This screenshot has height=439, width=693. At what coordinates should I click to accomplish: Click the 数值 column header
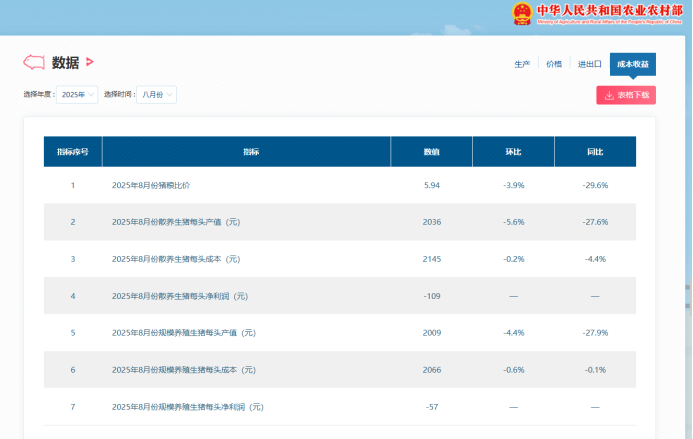coord(431,152)
